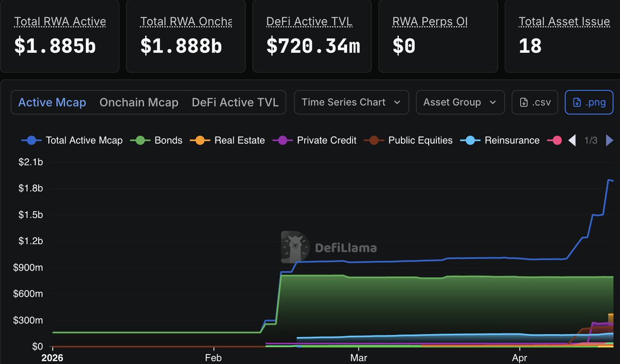Viewport: 620px width, 364px height.
Task: Toggle Total Active Mcap series in legend
Action: coord(72,140)
